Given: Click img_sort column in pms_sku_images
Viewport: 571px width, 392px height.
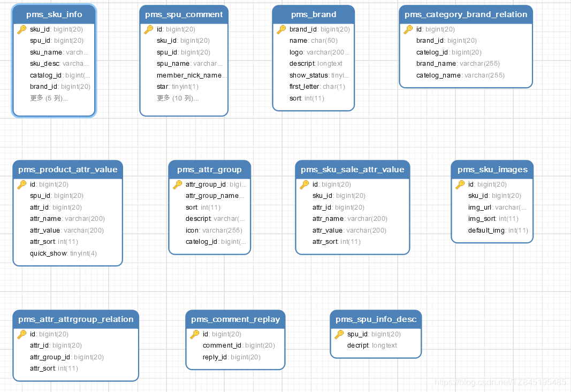Looking at the screenshot, I should click(493, 219).
